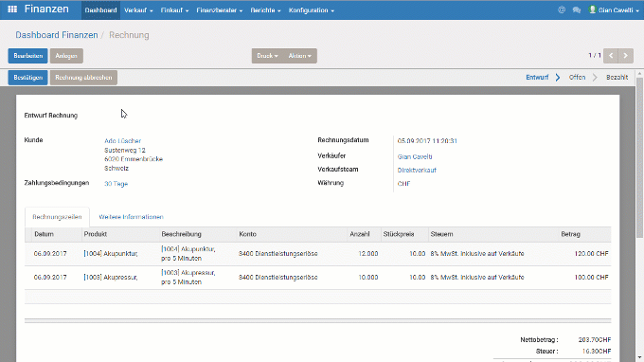This screenshot has width=644, height=362.
Task: Click the Steuer value 16.30CHF
Action: [597, 352]
